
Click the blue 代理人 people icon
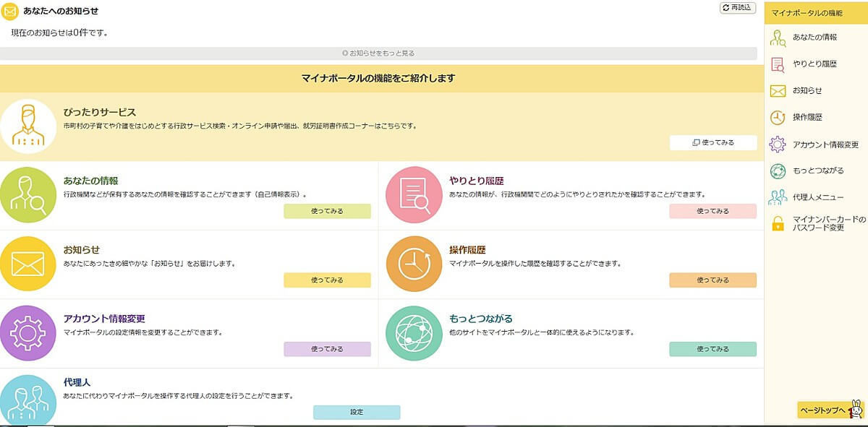point(28,400)
